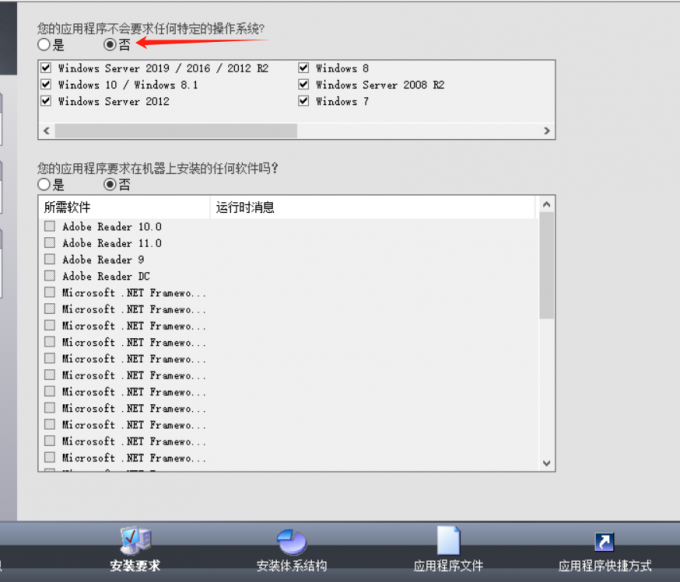The width and height of the screenshot is (680, 582).
Task: Open the 应用程序快捷方式 shortcut icon
Action: tap(604, 541)
